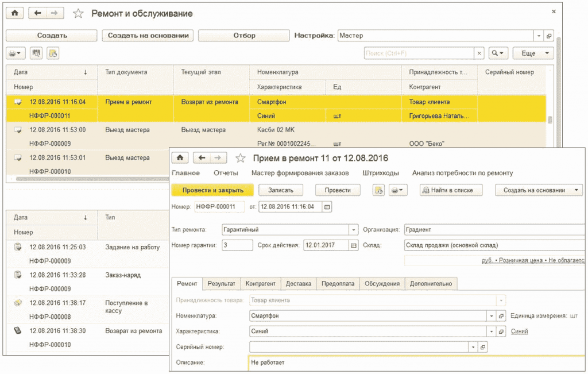Click the back arrow in Прием в ремонт window

pyautogui.click(x=202, y=158)
